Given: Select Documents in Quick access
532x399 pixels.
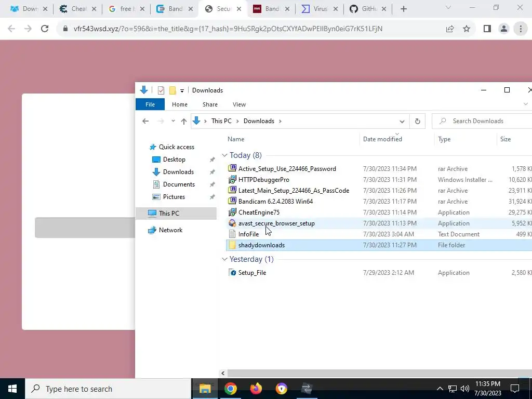Looking at the screenshot, I should coord(179,184).
